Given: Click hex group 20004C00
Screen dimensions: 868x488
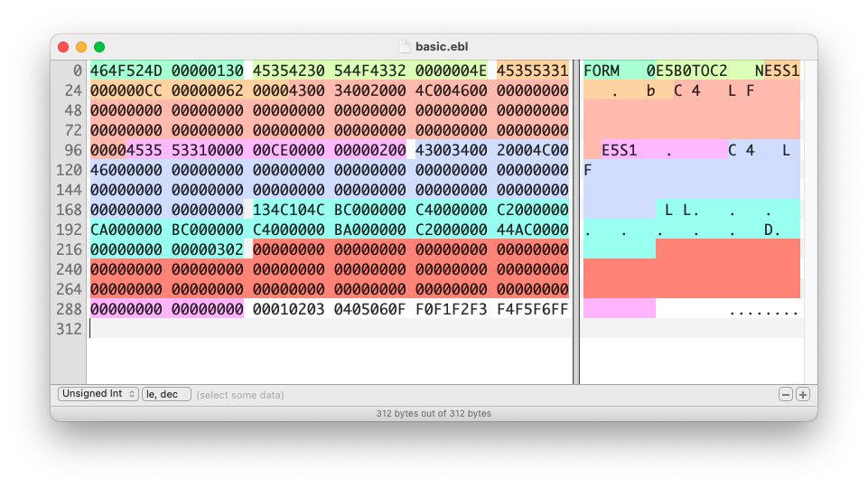Looking at the screenshot, I should [533, 150].
